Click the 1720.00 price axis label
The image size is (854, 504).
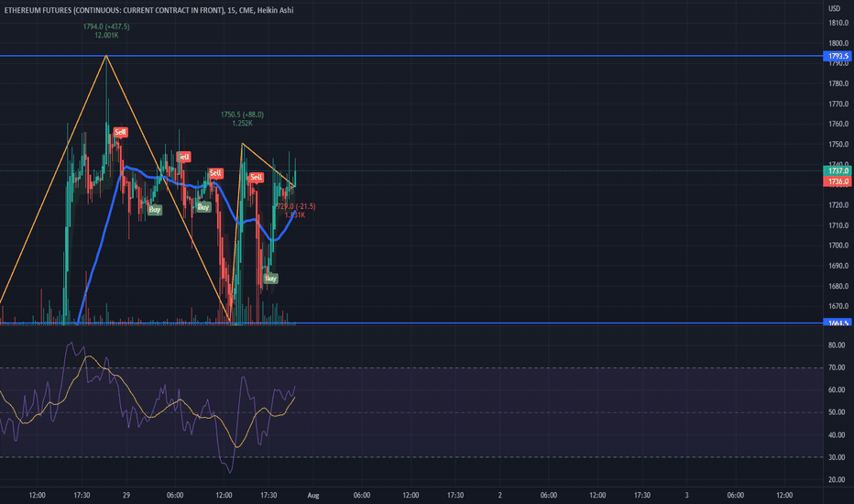click(838, 205)
